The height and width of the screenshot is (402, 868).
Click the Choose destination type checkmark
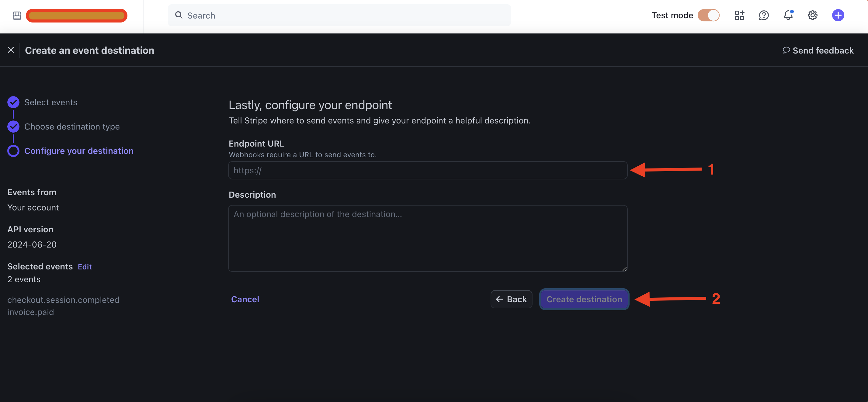click(13, 126)
